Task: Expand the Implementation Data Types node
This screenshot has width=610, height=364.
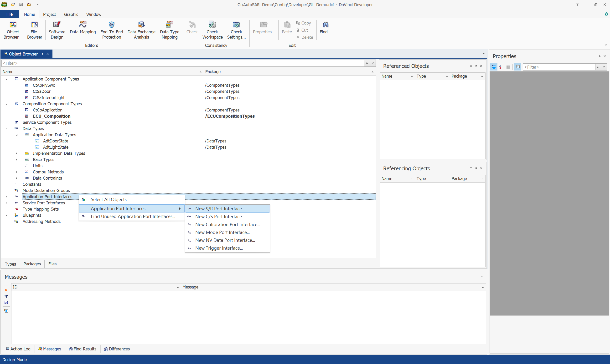Action: click(x=17, y=153)
